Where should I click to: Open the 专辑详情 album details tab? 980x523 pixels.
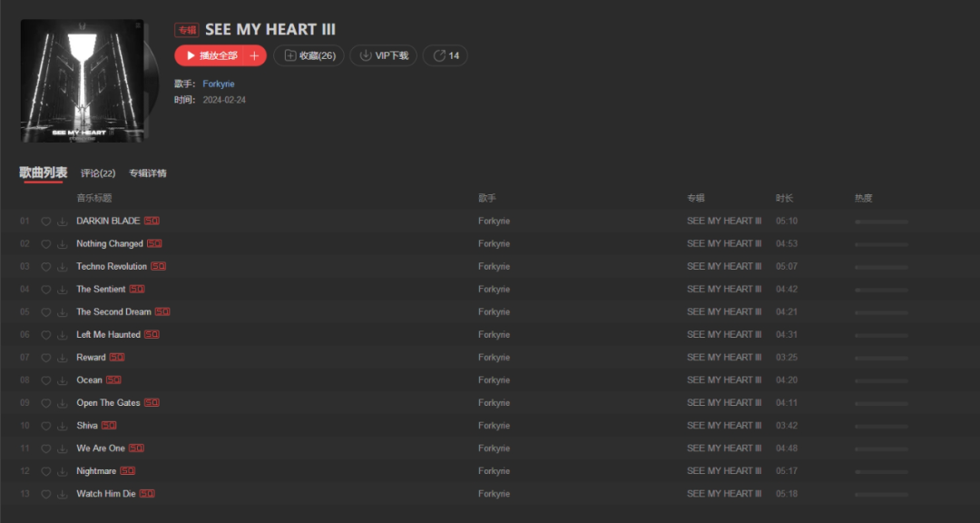[x=148, y=173]
